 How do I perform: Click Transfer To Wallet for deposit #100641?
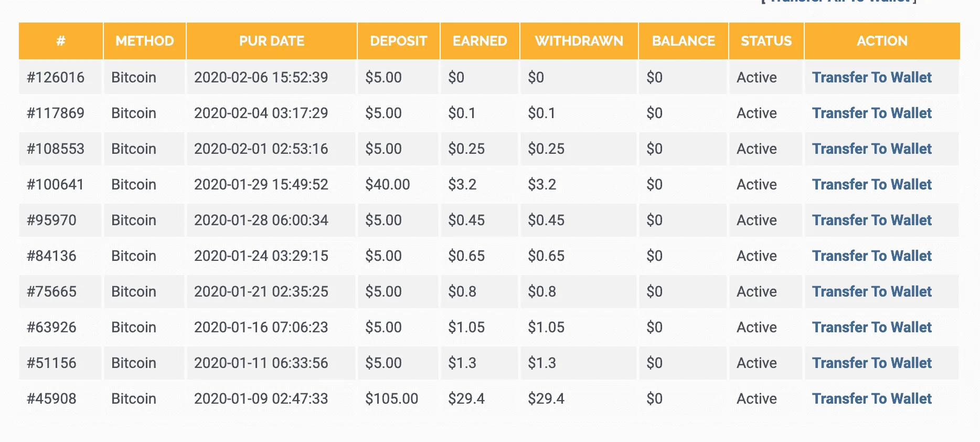[871, 184]
